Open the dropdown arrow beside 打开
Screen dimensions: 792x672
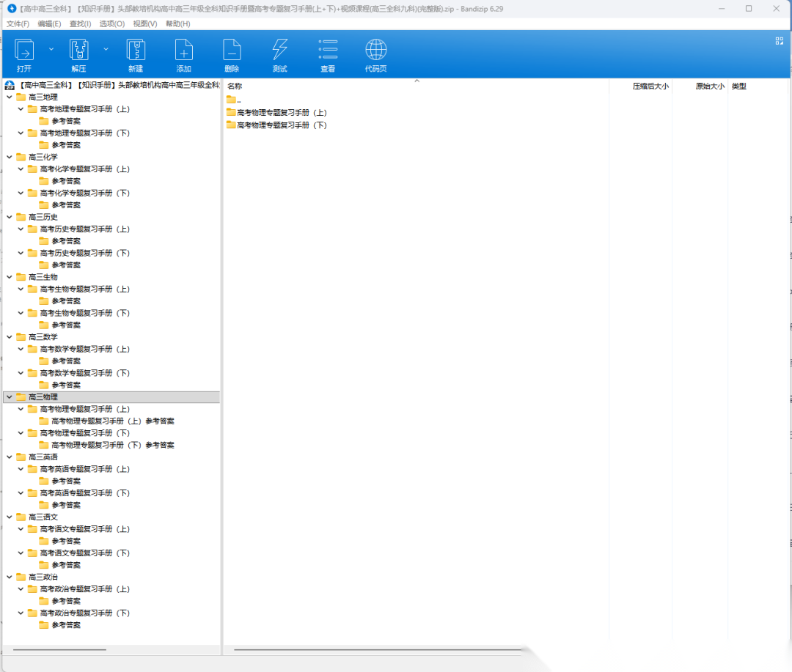pos(51,49)
